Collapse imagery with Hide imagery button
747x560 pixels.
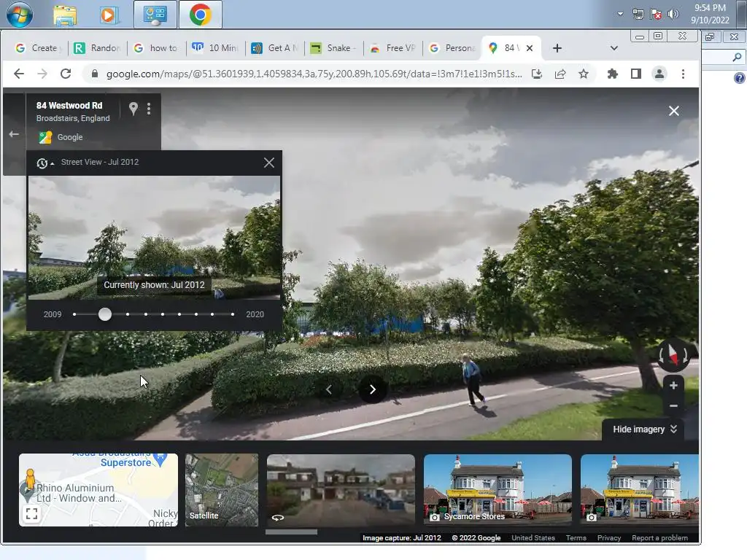pyautogui.click(x=644, y=429)
